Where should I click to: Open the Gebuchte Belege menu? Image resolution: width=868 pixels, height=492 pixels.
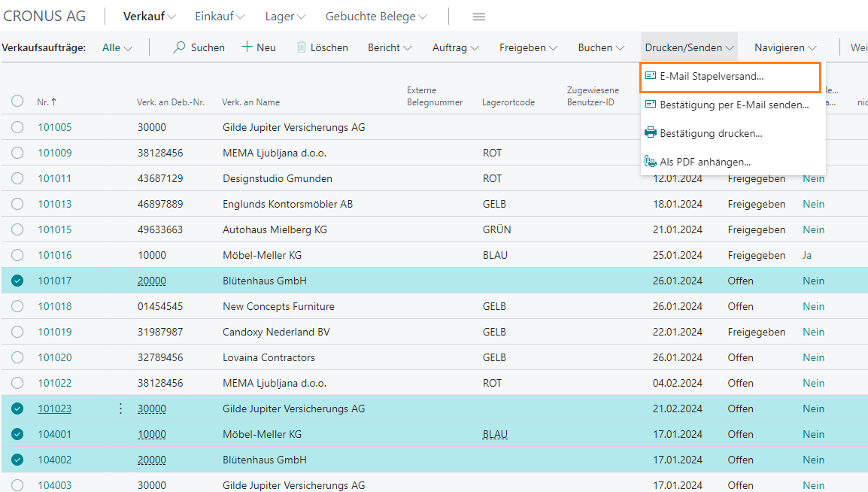click(x=376, y=17)
